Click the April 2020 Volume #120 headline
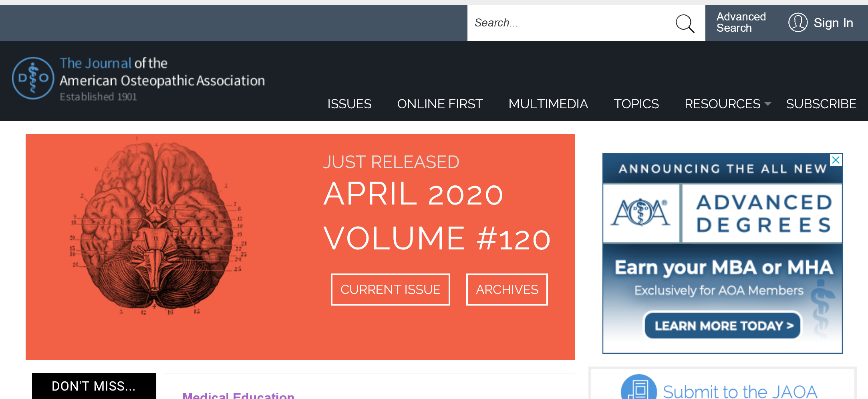The width and height of the screenshot is (868, 399). pos(437,216)
